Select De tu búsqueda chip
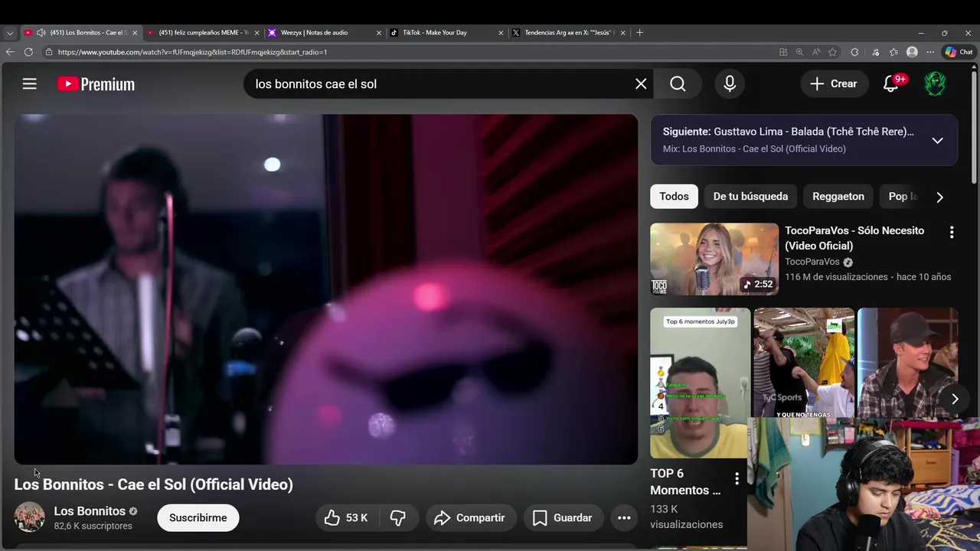 (750, 197)
